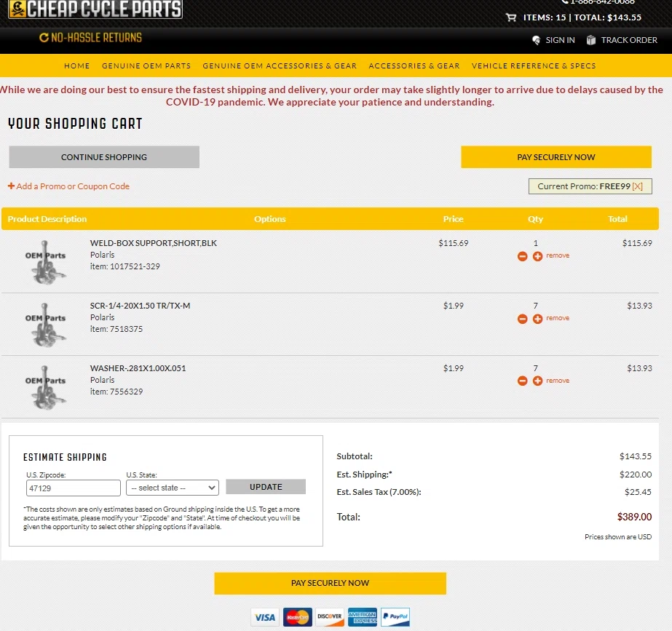Decrease quantity of WELD-BOX SUPPORT item

click(523, 256)
